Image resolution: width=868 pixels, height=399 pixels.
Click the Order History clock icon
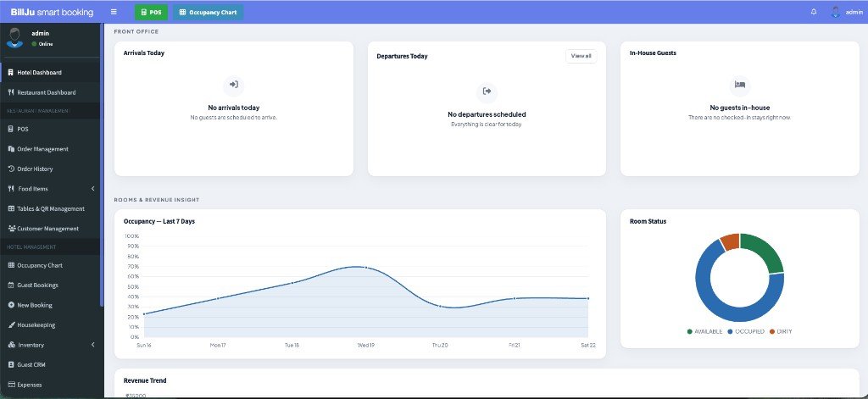point(10,169)
